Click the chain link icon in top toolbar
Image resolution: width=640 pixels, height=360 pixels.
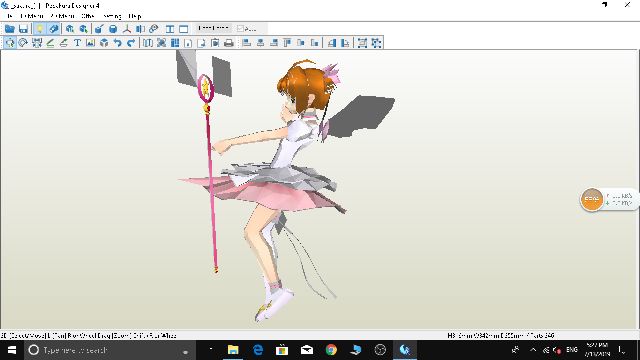pos(154,29)
